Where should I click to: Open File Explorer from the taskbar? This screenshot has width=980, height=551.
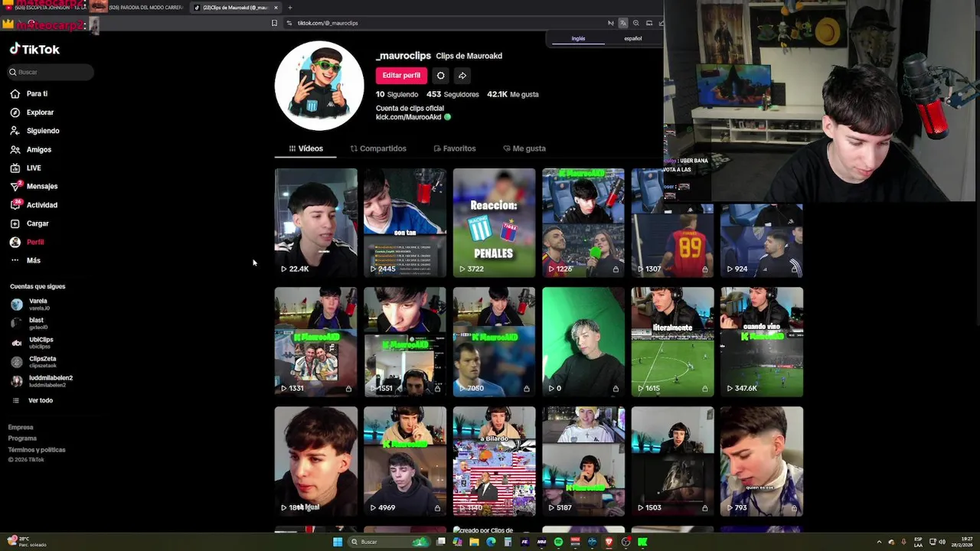point(474,542)
